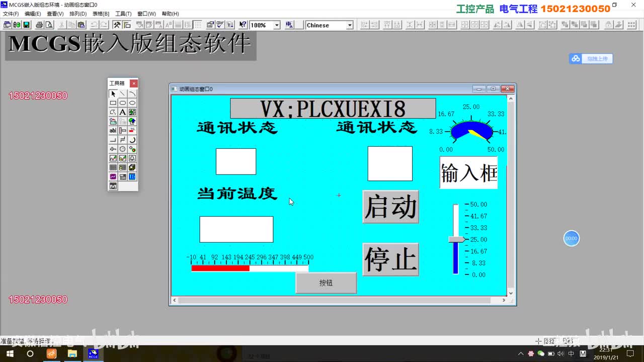Open File Explorer from taskbar
The height and width of the screenshot is (362, 644).
[x=72, y=353]
